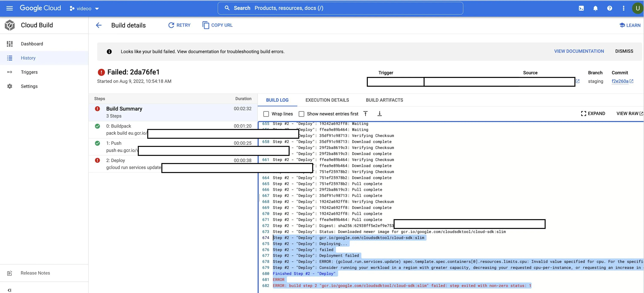Open the hamburger navigation menu
The width and height of the screenshot is (644, 293).
(9, 8)
